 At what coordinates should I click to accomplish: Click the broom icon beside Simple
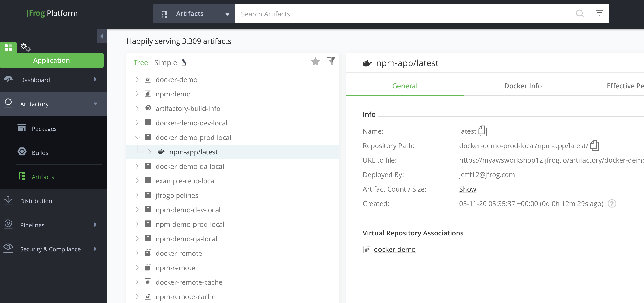click(x=184, y=62)
